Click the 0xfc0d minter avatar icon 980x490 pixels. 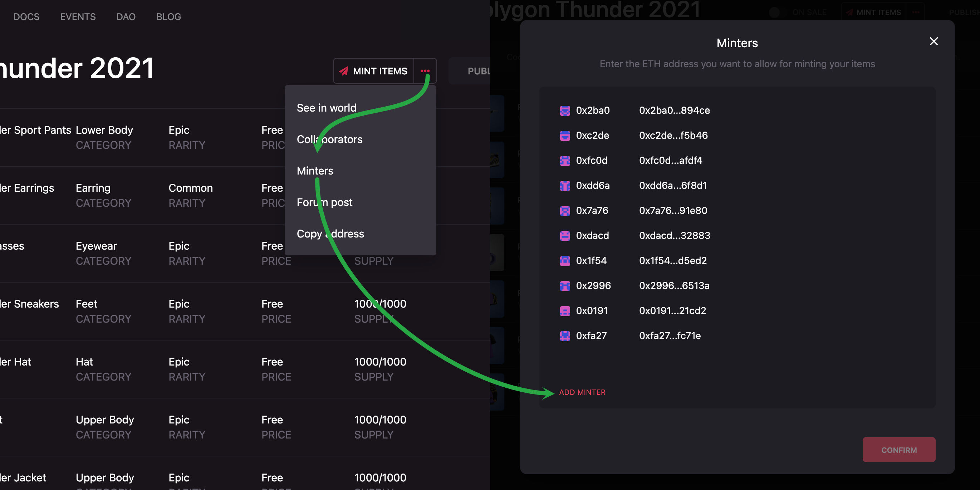(x=565, y=161)
